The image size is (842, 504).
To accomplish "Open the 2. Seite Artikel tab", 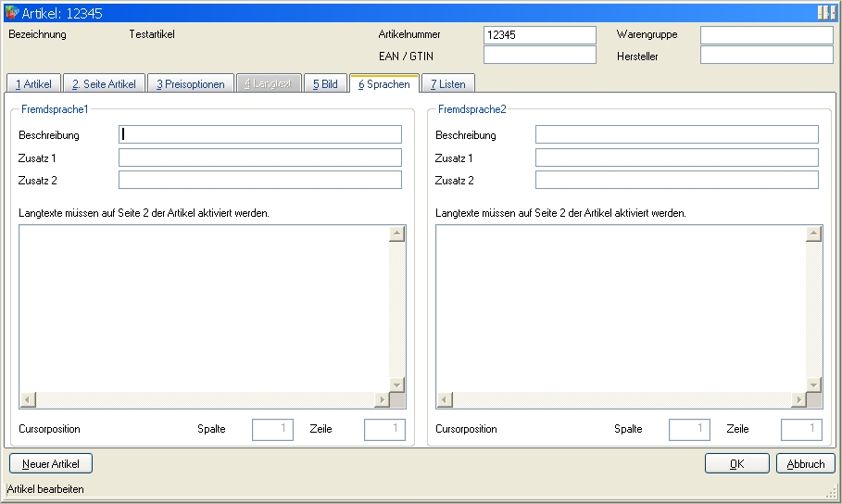I will (x=104, y=84).
